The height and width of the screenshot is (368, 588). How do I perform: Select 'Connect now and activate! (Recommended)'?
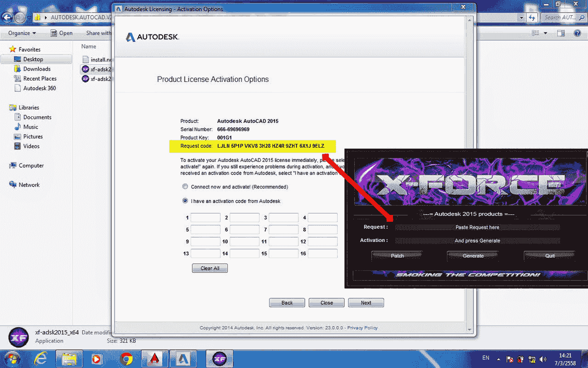tap(185, 186)
